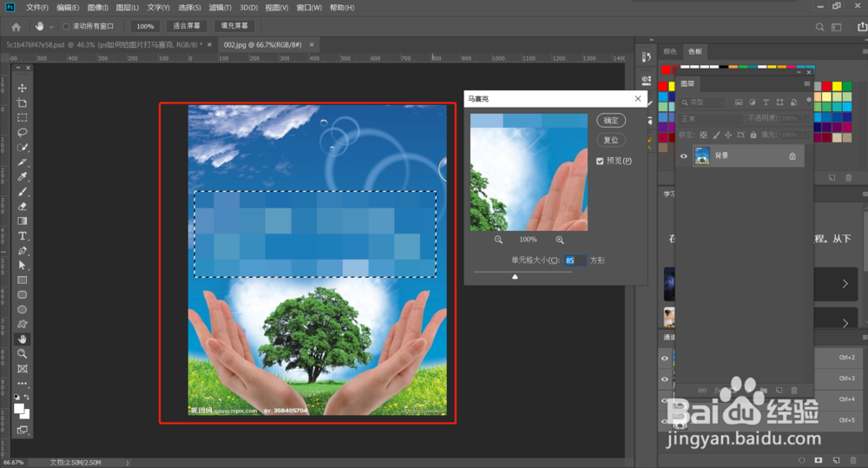Click the cell size slider handle
868x468 pixels.
(515, 276)
